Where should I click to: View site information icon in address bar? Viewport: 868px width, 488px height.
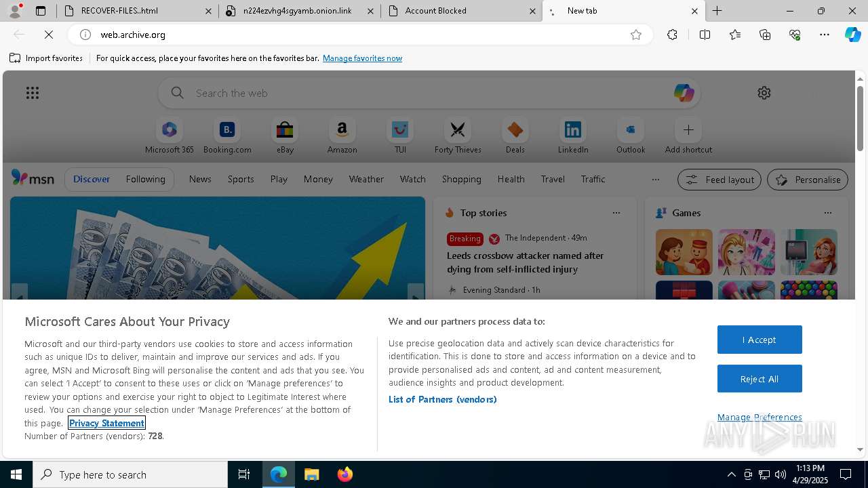pos(85,35)
